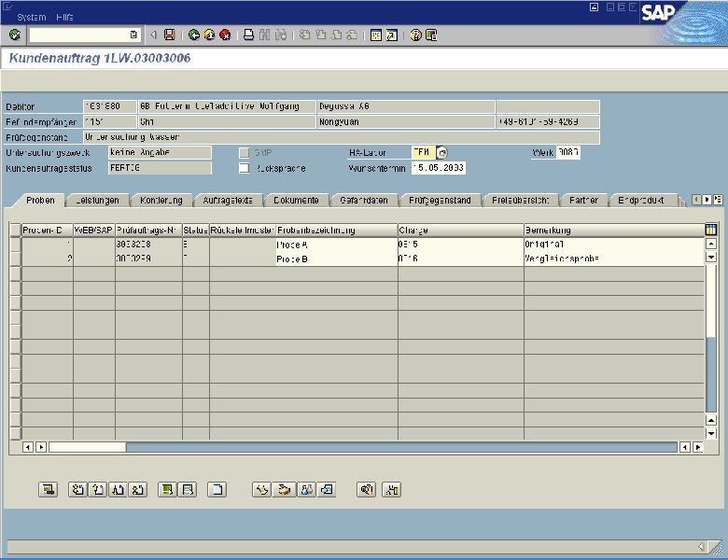Collapse command field with small left triangle

[154, 35]
